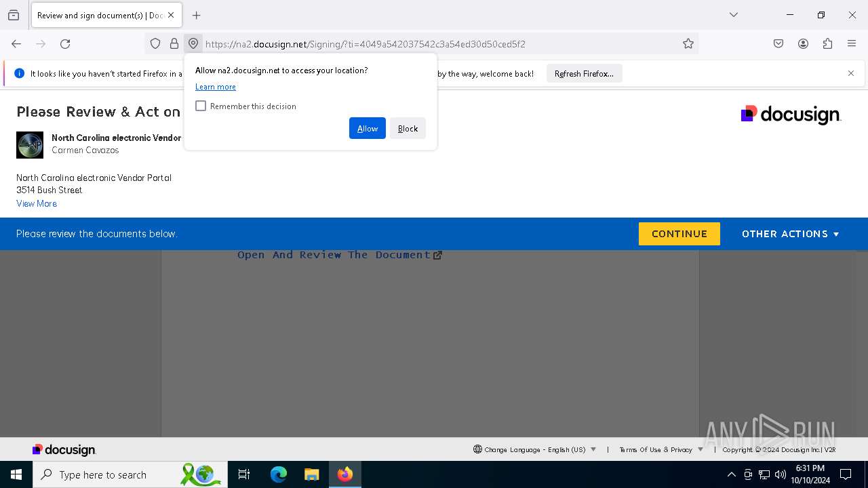
Task: Click the Docusign logo in header
Action: (791, 115)
